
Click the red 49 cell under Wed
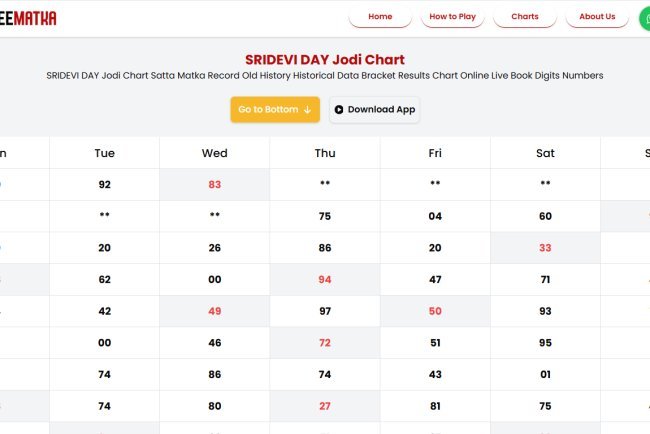coord(214,311)
